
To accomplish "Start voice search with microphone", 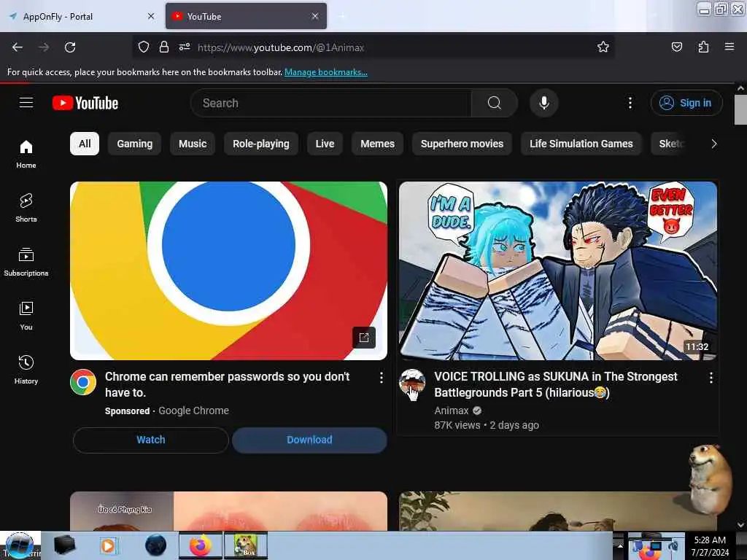I will [x=544, y=103].
